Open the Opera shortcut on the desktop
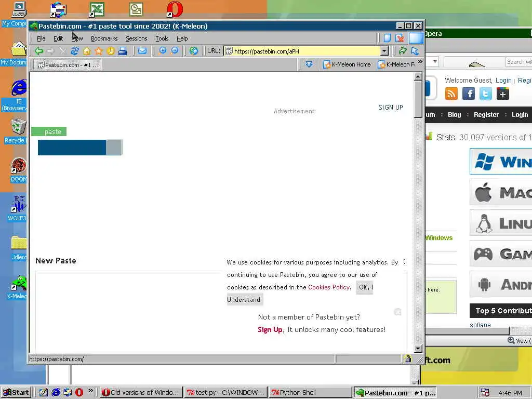This screenshot has width=532, height=399. pyautogui.click(x=175, y=9)
